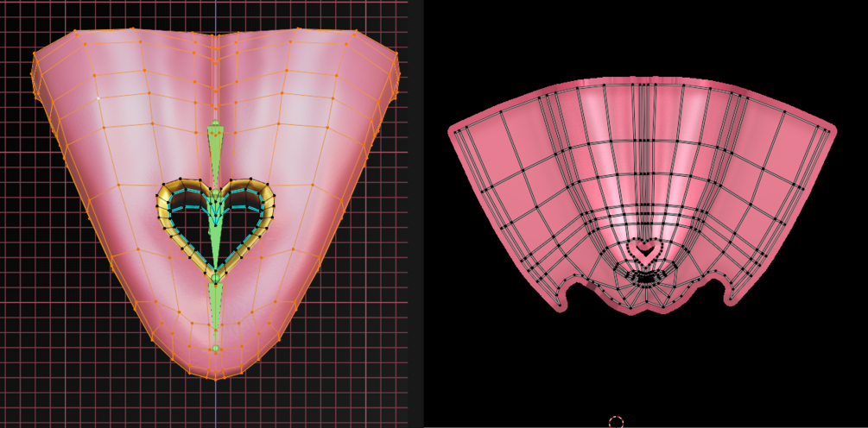This screenshot has width=868, height=428.
Task: Select the upper green bone above the heart
Action: (x=216, y=149)
